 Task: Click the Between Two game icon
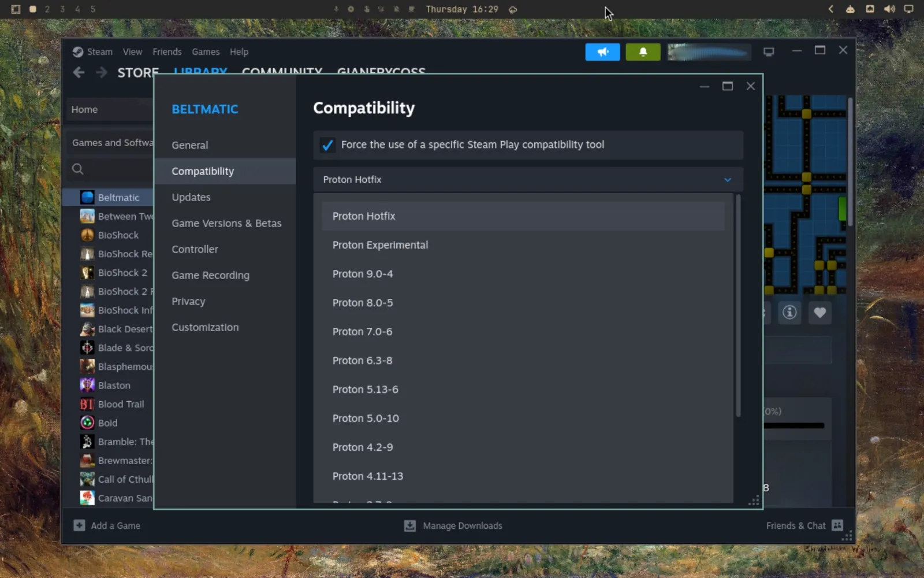[x=87, y=216]
